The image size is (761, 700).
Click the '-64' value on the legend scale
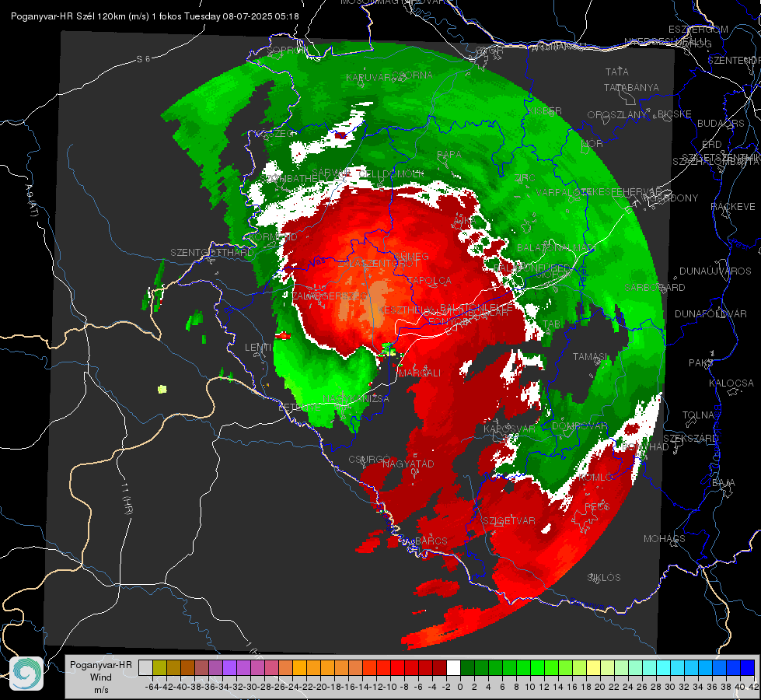[152, 687]
